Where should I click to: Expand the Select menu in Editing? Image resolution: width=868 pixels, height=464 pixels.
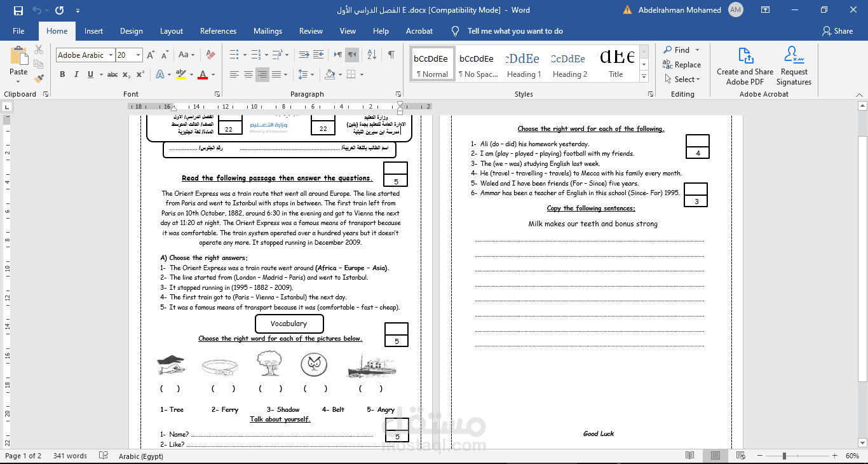click(682, 79)
